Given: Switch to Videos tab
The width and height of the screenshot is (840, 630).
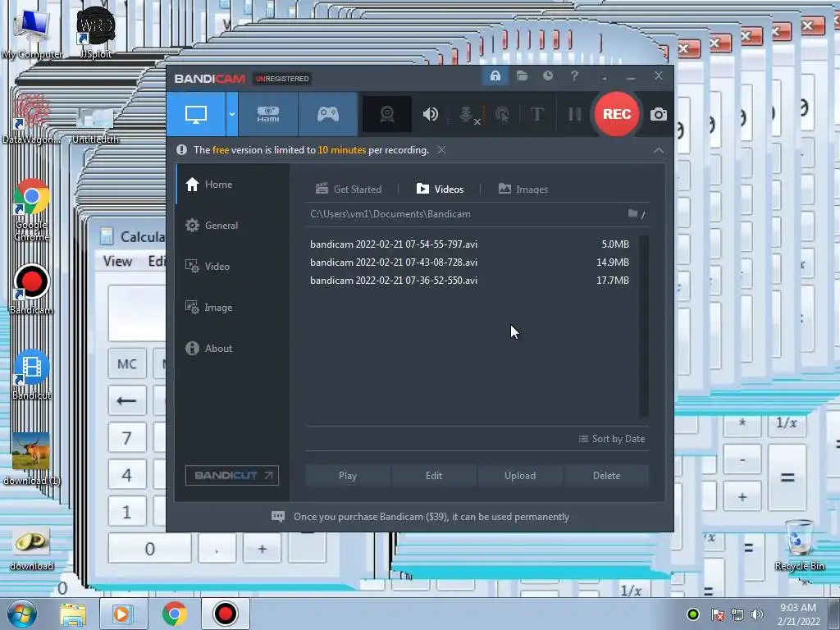Looking at the screenshot, I should [440, 189].
